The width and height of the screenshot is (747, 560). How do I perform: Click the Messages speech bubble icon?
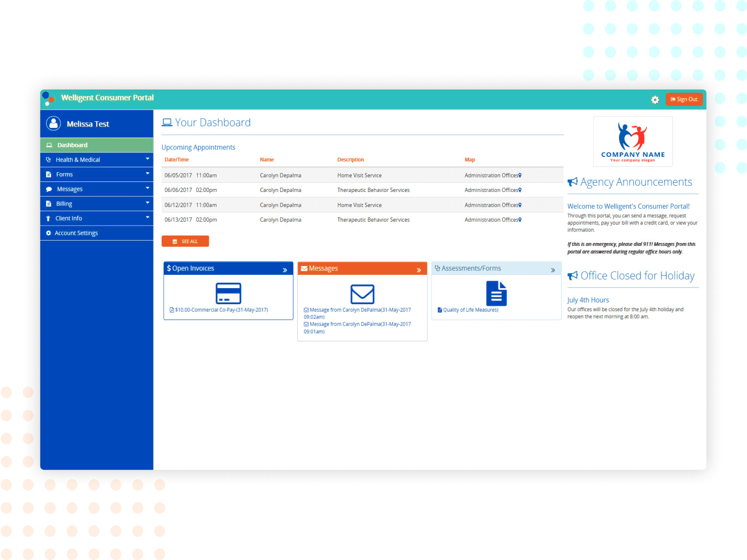coord(49,189)
